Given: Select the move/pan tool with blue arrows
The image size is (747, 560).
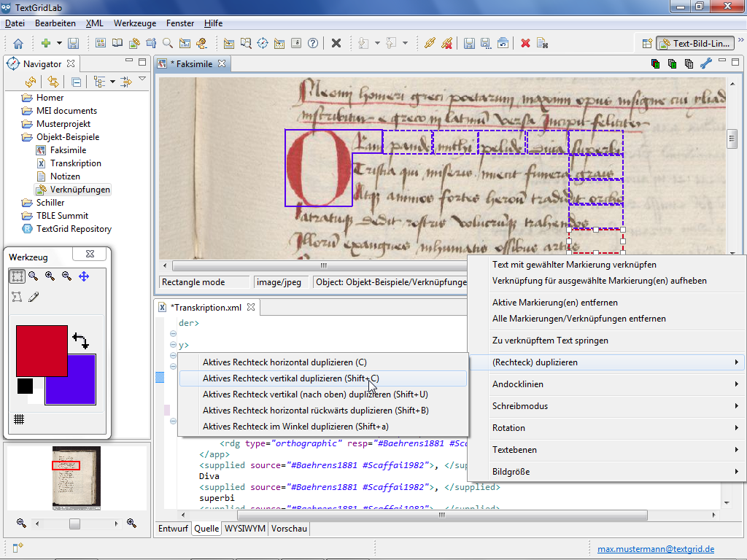Looking at the screenshot, I should coord(84,276).
